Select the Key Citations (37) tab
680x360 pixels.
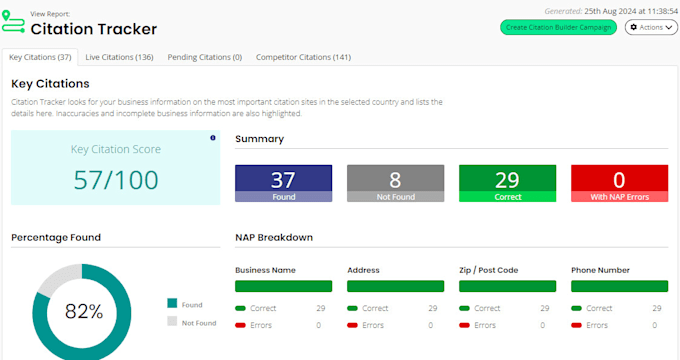pos(40,57)
